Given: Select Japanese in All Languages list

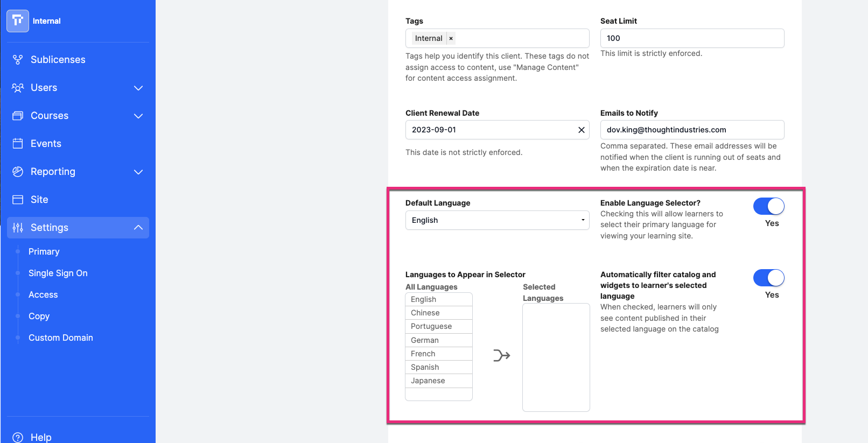Looking at the screenshot, I should pyautogui.click(x=439, y=381).
